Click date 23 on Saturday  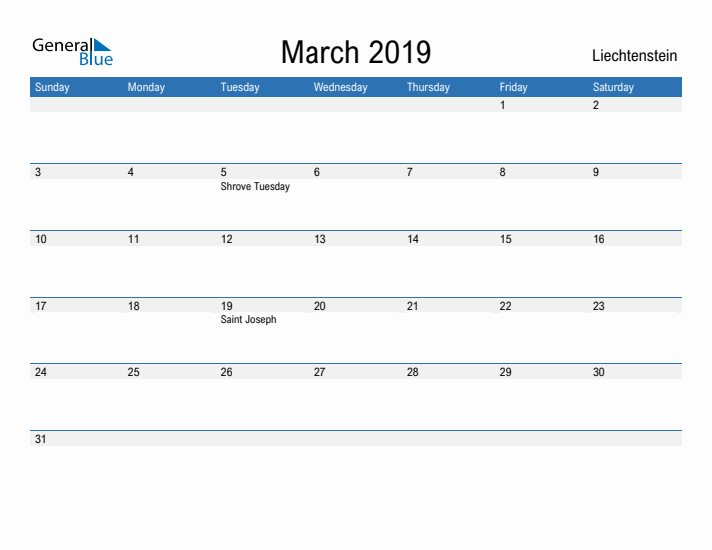[598, 306]
